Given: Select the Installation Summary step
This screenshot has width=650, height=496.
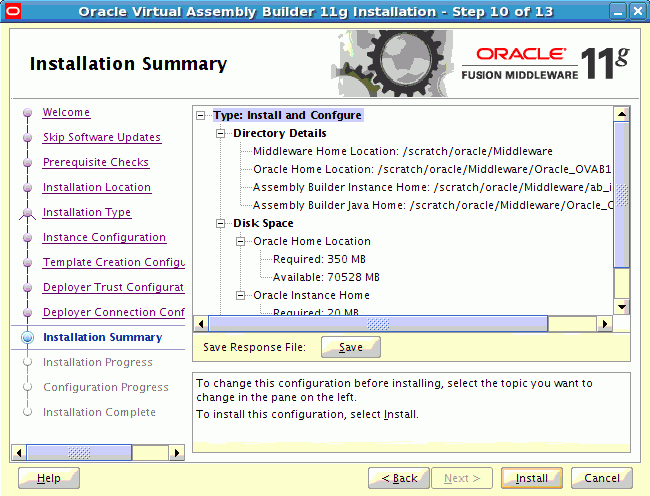Looking at the screenshot, I should click(103, 337).
